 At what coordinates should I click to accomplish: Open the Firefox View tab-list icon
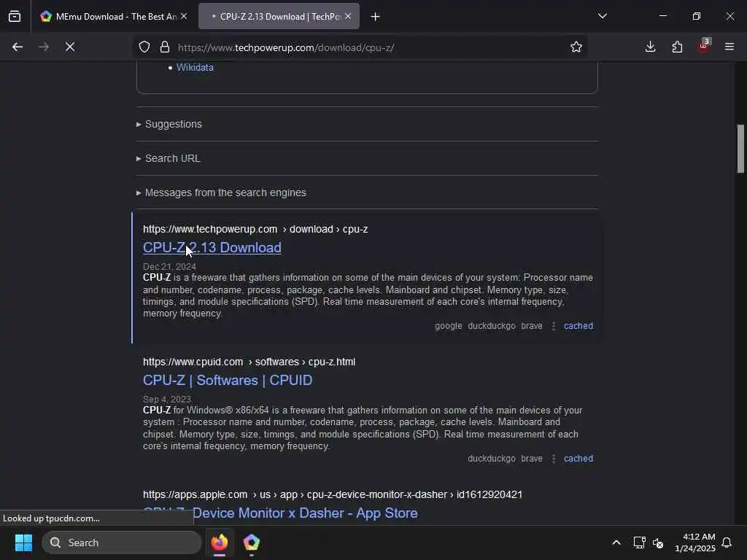(15, 16)
